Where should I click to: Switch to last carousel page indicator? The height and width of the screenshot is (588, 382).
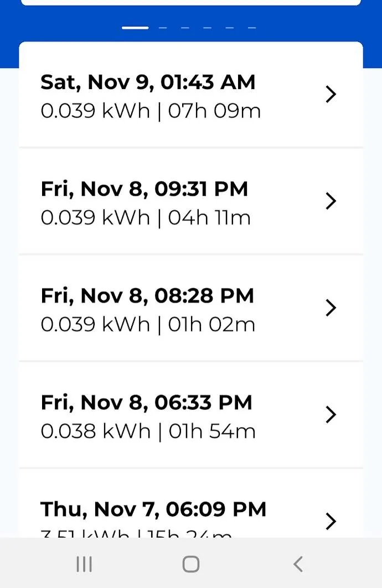click(252, 28)
